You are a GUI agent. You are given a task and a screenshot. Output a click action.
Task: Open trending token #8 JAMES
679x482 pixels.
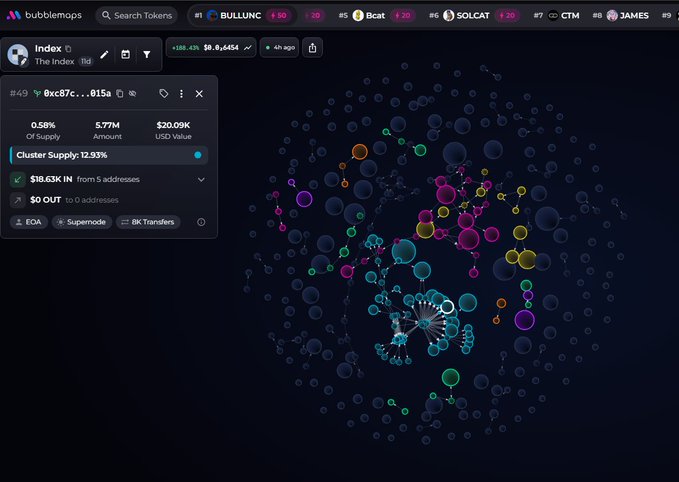pyautogui.click(x=621, y=16)
